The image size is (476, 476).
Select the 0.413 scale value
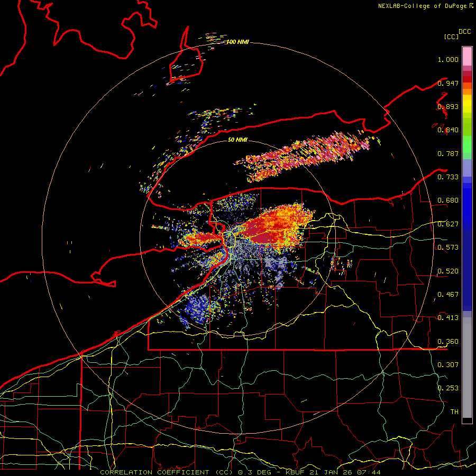pos(448,318)
